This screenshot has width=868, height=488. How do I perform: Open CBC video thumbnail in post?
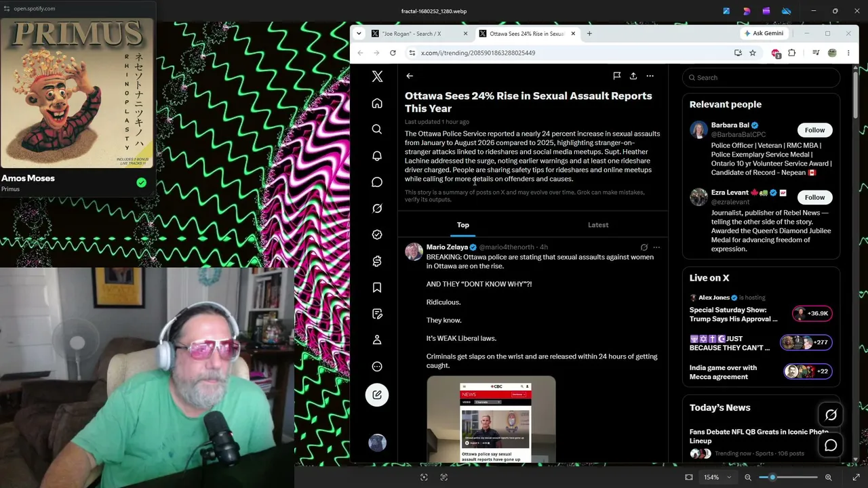(491, 420)
